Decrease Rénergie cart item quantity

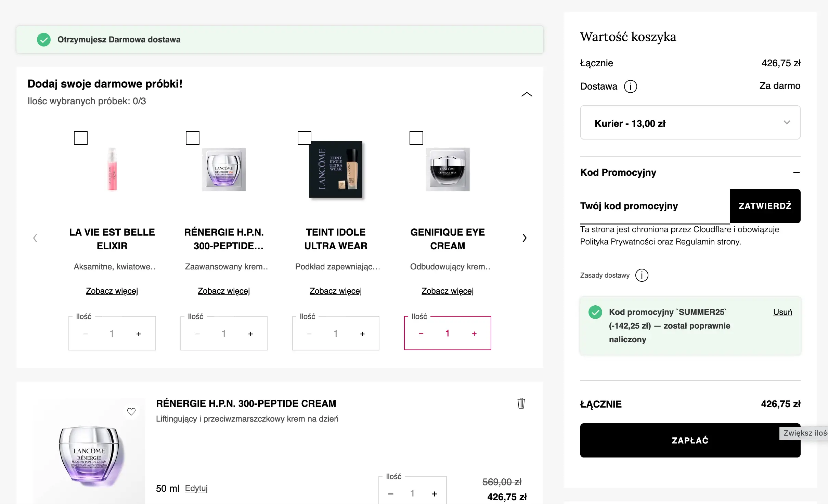coord(391,494)
